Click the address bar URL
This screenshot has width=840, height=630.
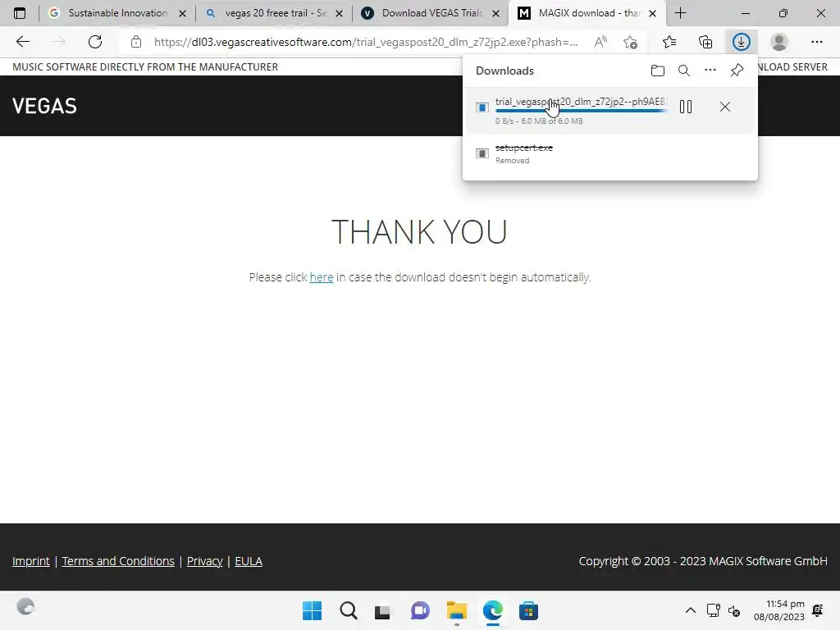click(x=366, y=42)
